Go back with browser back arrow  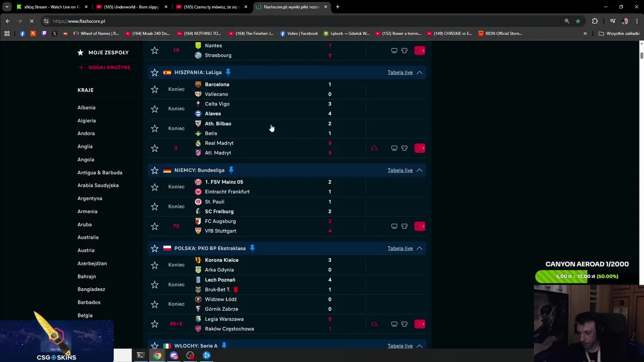(8, 21)
